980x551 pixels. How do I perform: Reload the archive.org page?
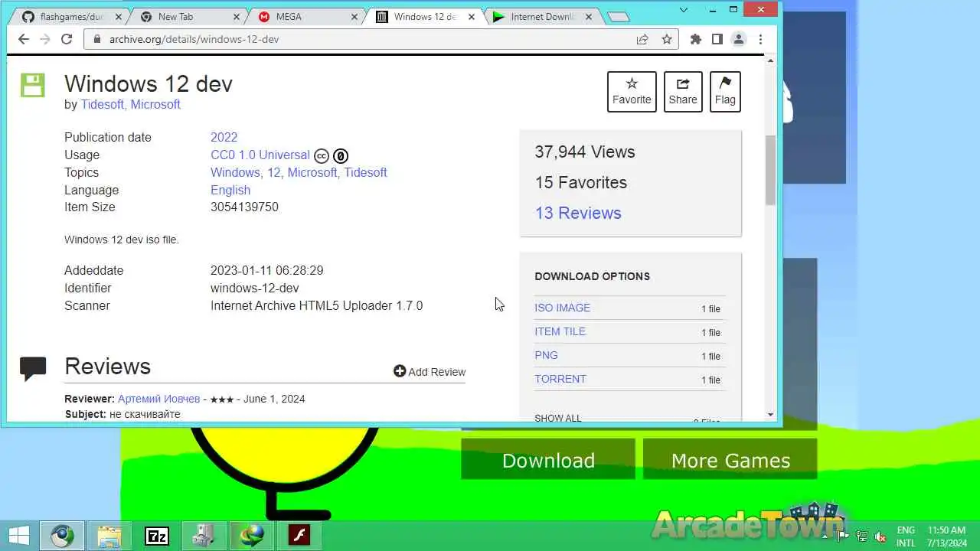click(x=67, y=39)
